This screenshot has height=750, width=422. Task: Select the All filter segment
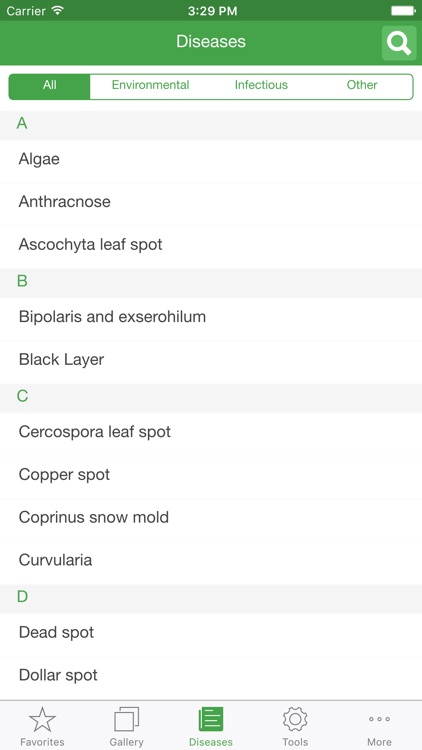(49, 87)
